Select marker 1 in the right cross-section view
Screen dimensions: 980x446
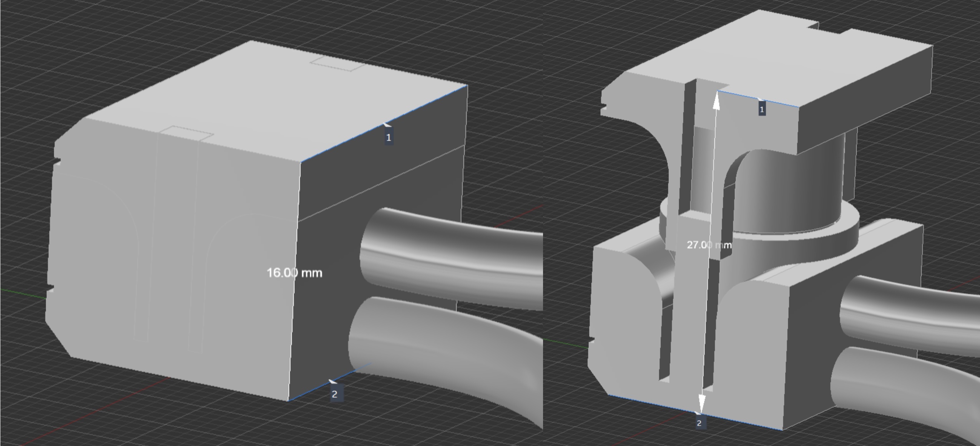pos(762,110)
